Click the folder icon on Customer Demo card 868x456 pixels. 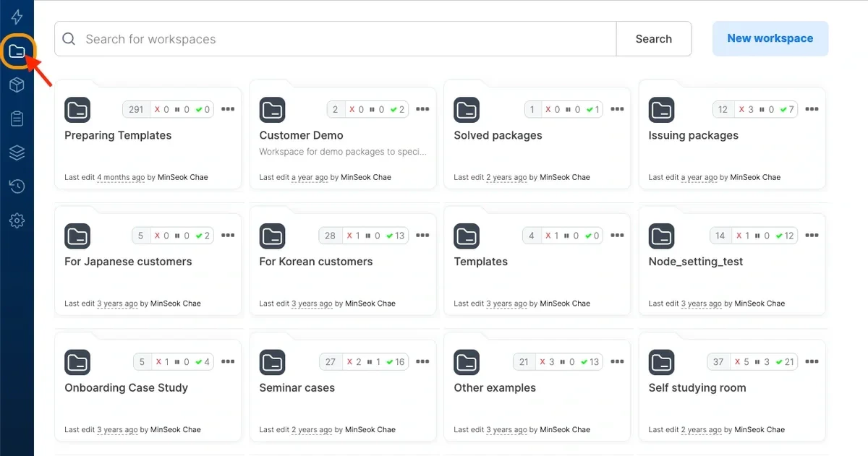click(273, 110)
